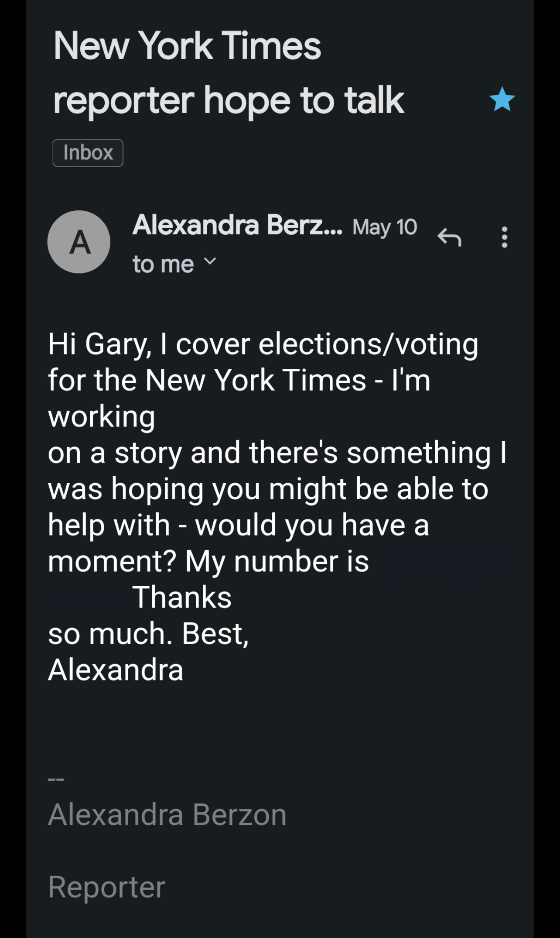
Task: Click the Inbox label tag
Action: coord(88,153)
